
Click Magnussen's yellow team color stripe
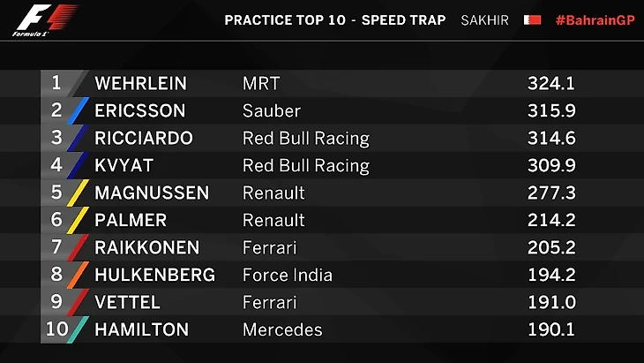click(79, 193)
